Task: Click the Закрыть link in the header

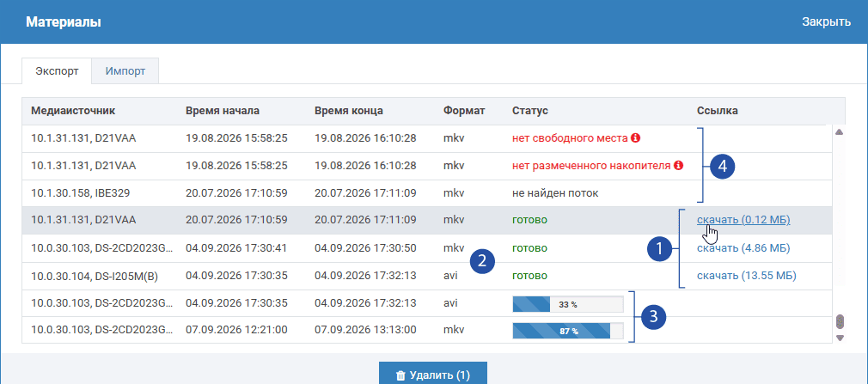Action: point(826,22)
